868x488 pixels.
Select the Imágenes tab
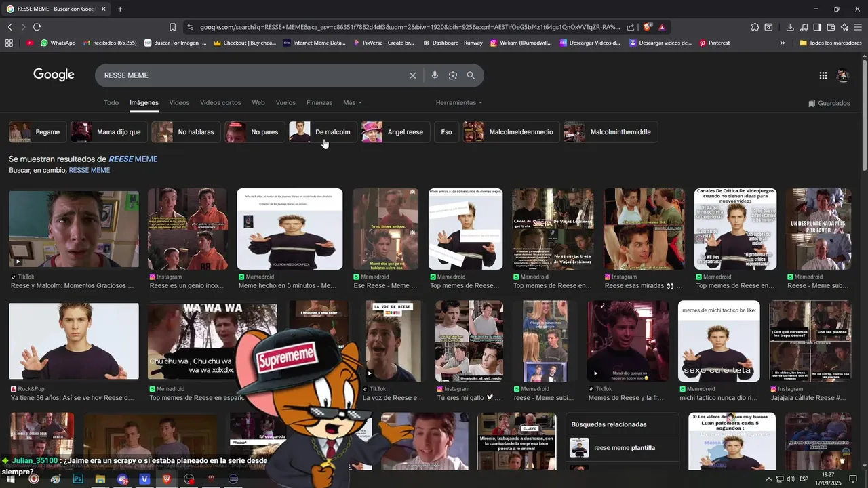point(144,102)
